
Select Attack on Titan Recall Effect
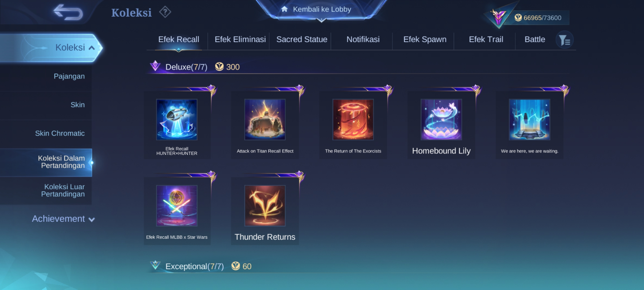[x=265, y=125]
